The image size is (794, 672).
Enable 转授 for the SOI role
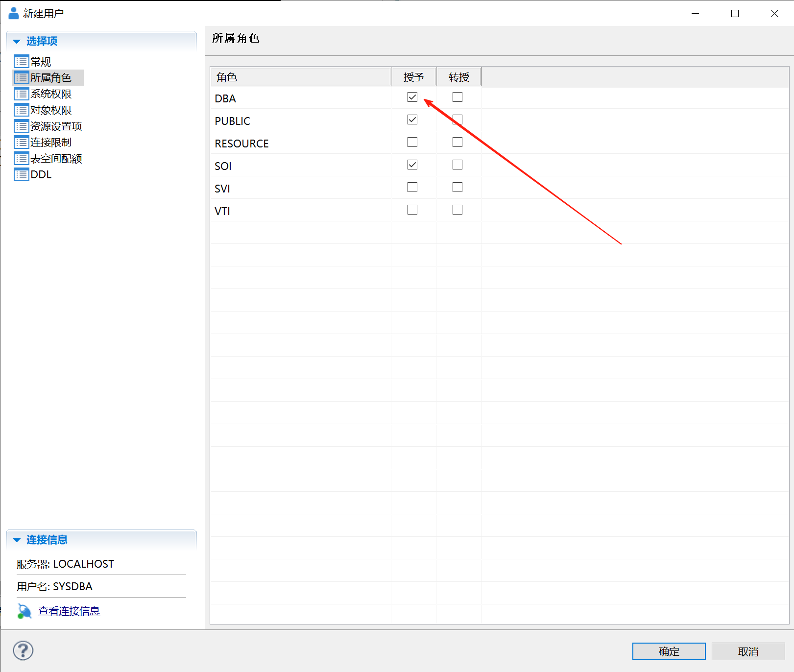457,165
